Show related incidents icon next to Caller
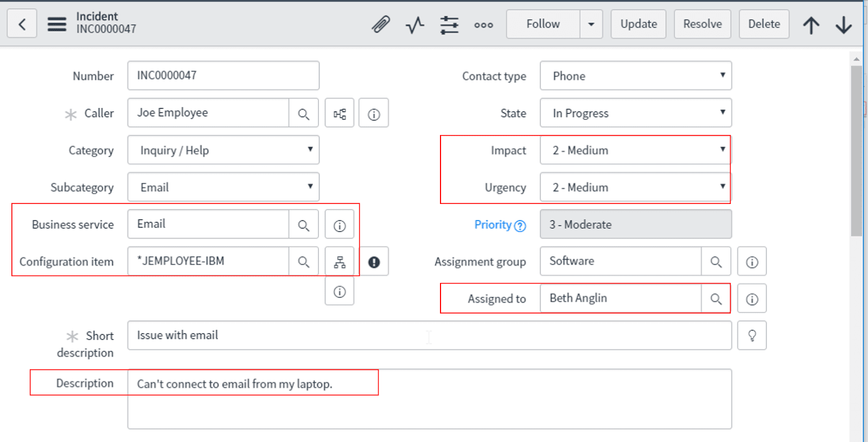 tap(340, 113)
